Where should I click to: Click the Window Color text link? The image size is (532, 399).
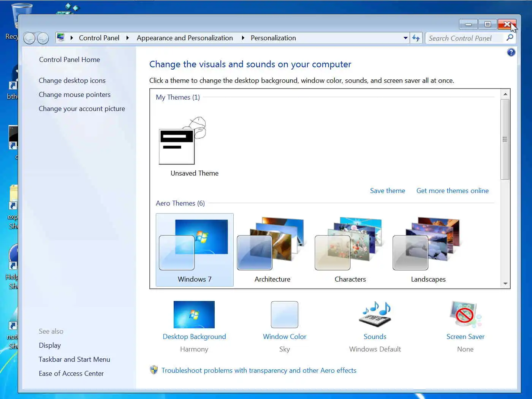pyautogui.click(x=285, y=337)
